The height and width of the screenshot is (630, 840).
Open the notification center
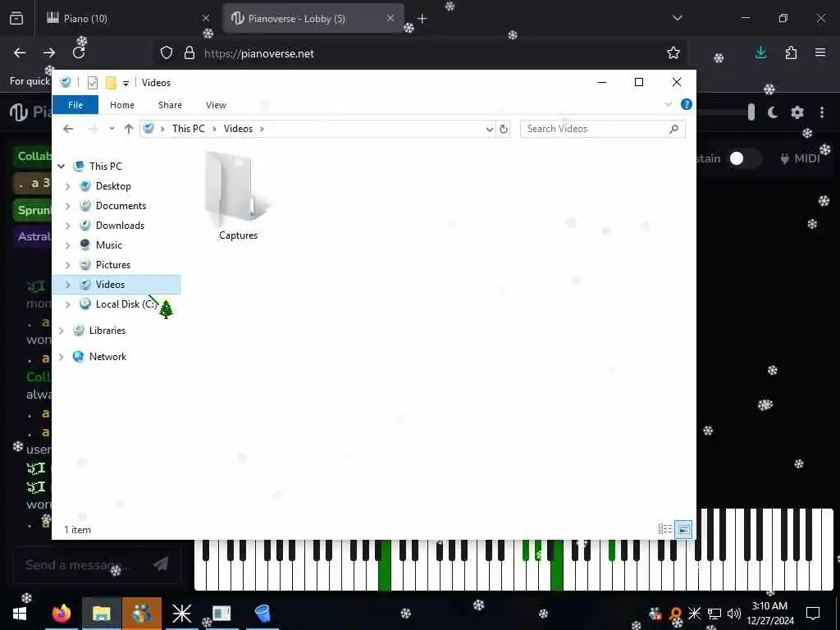(x=813, y=614)
